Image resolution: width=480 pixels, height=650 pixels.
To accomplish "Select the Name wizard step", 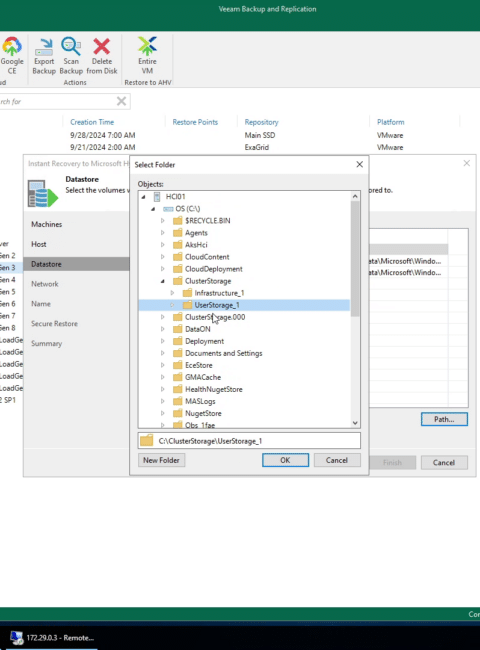I will (41, 304).
